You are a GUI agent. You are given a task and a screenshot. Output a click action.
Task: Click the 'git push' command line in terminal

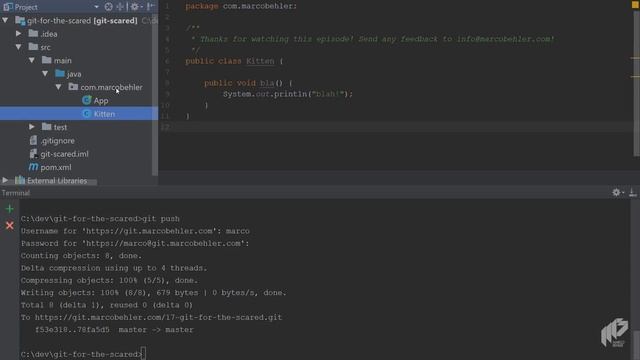tap(100, 219)
